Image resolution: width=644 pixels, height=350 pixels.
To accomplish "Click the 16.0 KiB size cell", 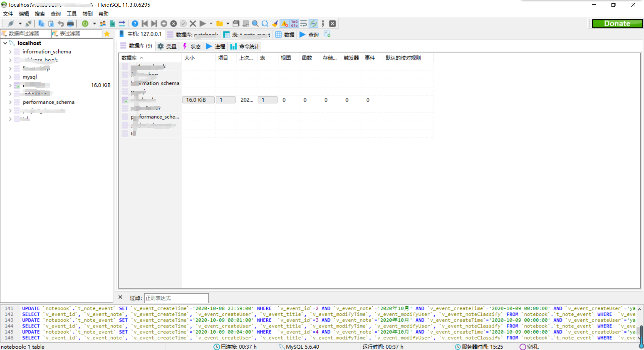I will (x=198, y=100).
